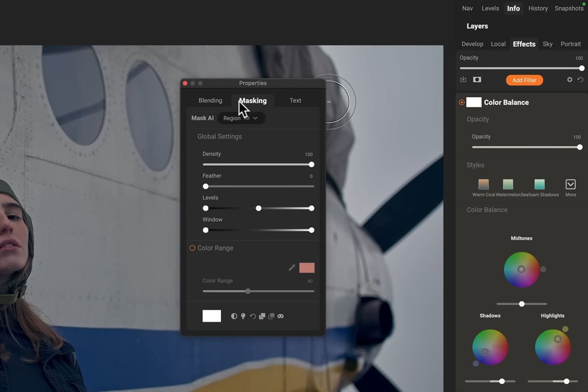Viewport: 588px width, 392px height.
Task: Click the Window slider right handle
Action: [x=311, y=230]
